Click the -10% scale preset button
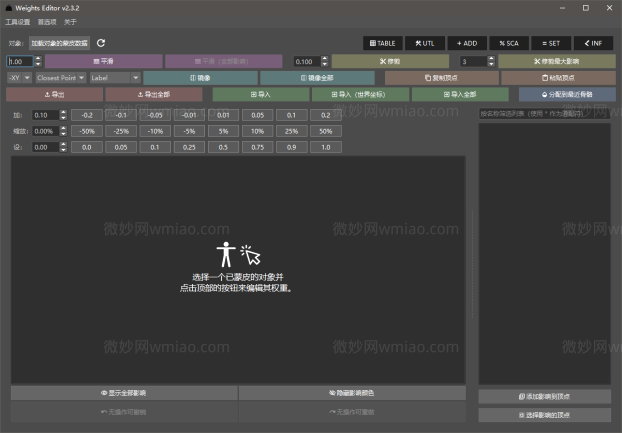Image resolution: width=622 pixels, height=433 pixels. click(155, 131)
